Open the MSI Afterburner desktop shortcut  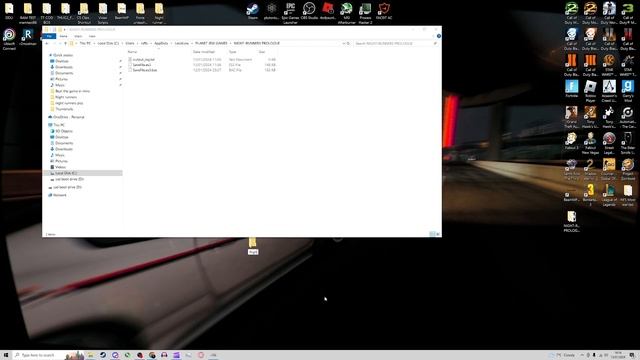347,12
